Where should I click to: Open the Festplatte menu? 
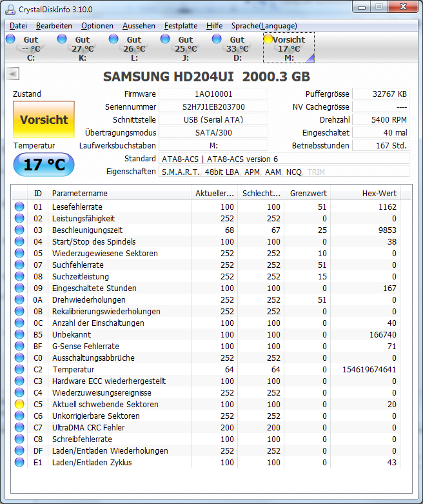(x=181, y=26)
